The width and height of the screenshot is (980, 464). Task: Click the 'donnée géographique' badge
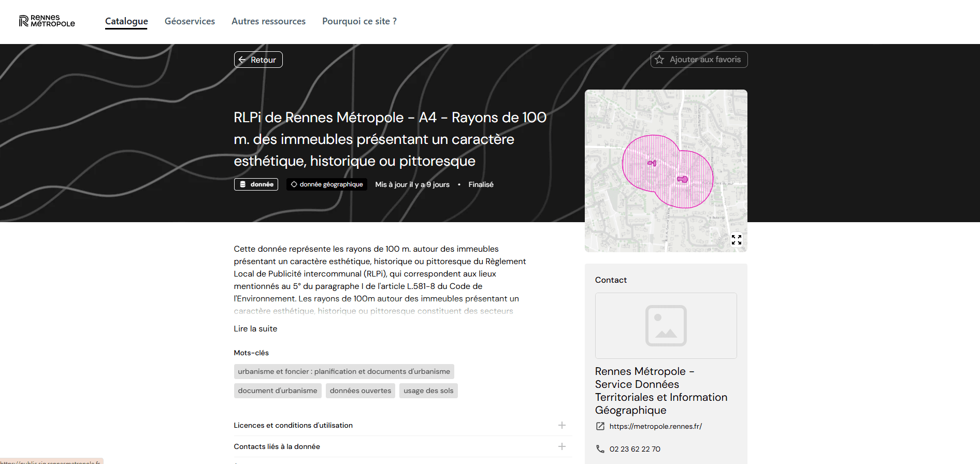point(327,184)
